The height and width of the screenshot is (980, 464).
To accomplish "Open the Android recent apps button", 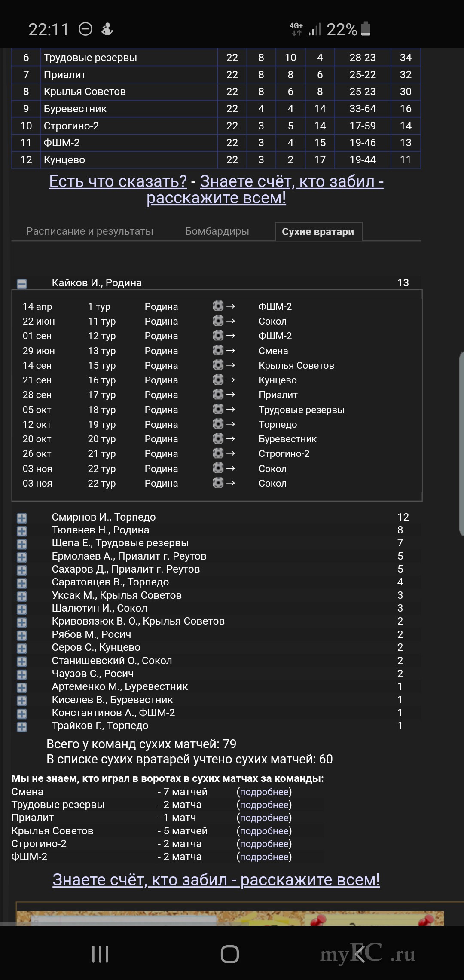I will pos(100,954).
